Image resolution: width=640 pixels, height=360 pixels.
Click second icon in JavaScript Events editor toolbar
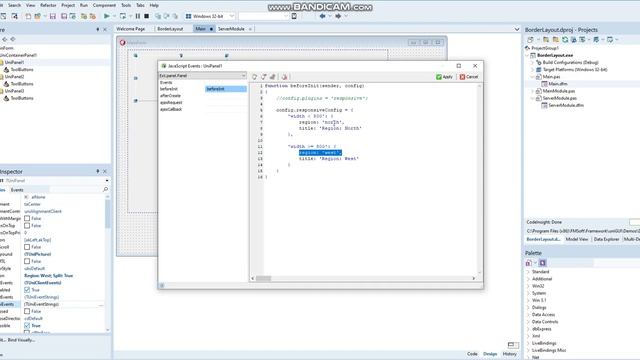click(x=264, y=77)
